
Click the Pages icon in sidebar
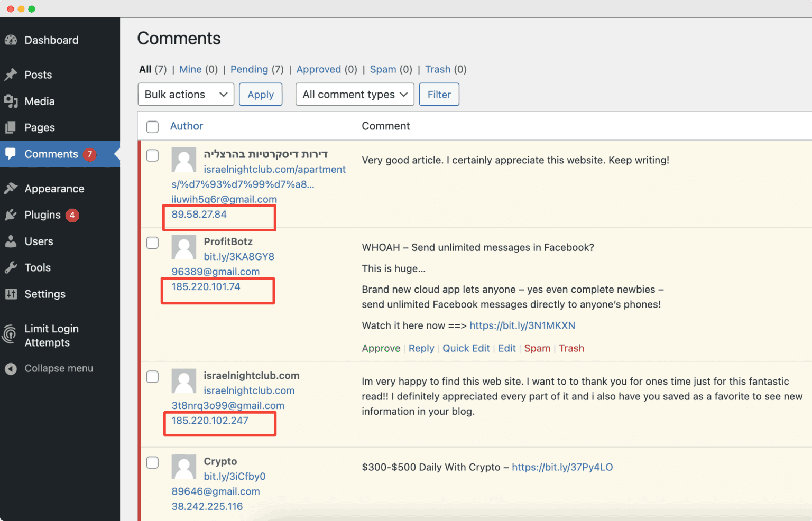[x=11, y=127]
